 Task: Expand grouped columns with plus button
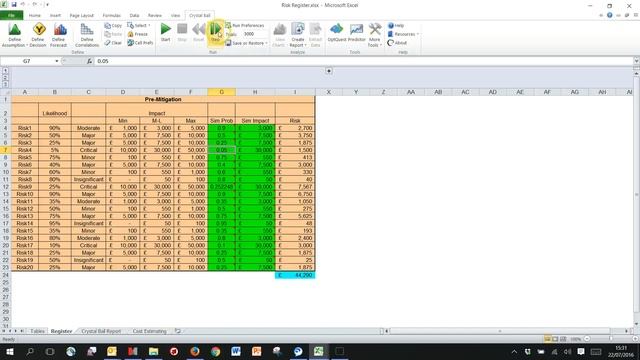click(x=329, y=71)
